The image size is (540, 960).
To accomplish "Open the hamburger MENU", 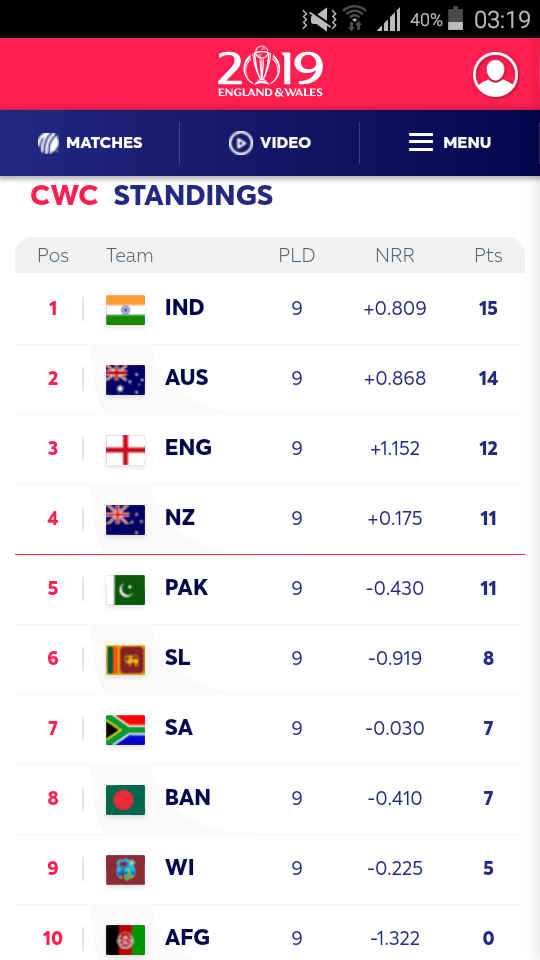I will [x=450, y=143].
